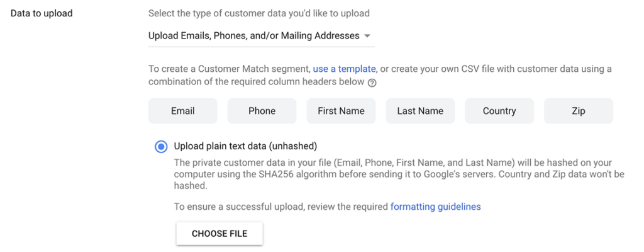Choose the Last Name header chip
Image resolution: width=644 pixels, height=252 pixels.
pyautogui.click(x=420, y=111)
